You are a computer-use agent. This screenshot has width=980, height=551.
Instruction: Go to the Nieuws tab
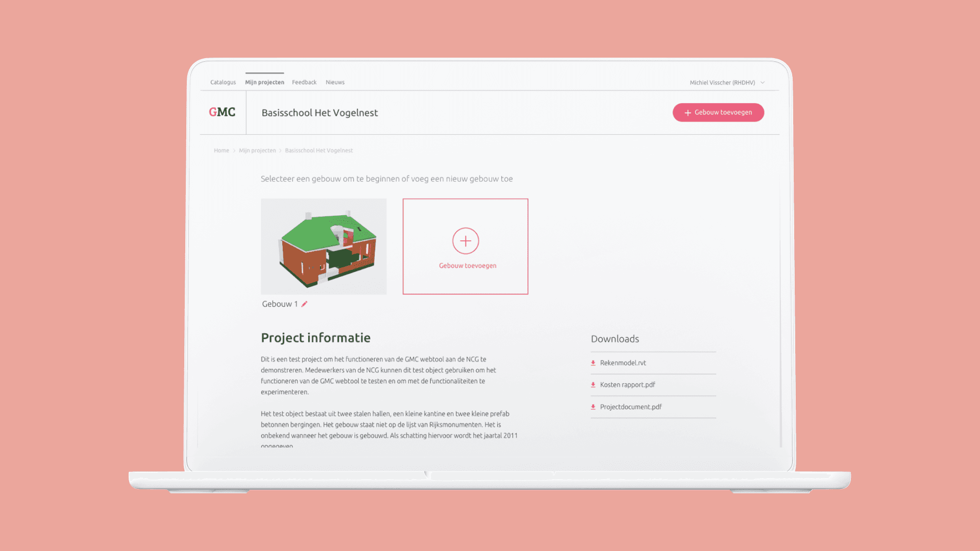click(335, 82)
